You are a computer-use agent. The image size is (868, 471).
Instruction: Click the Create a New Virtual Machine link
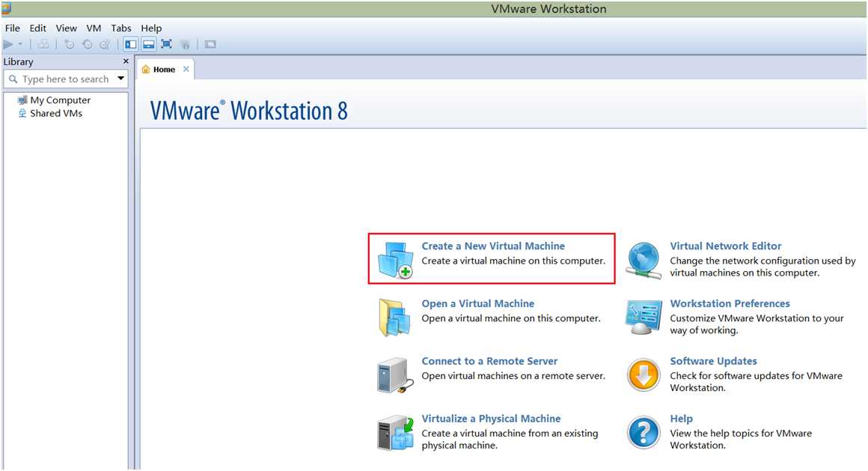tap(493, 246)
